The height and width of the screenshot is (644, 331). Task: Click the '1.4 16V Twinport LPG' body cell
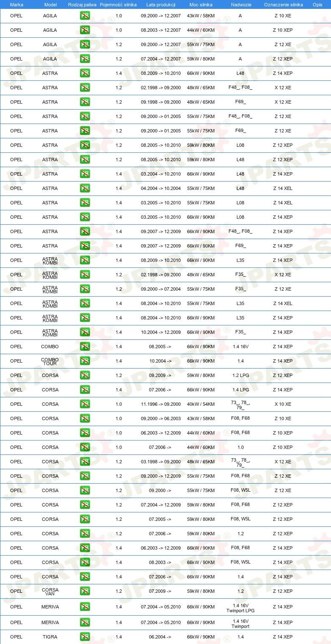pos(240,608)
